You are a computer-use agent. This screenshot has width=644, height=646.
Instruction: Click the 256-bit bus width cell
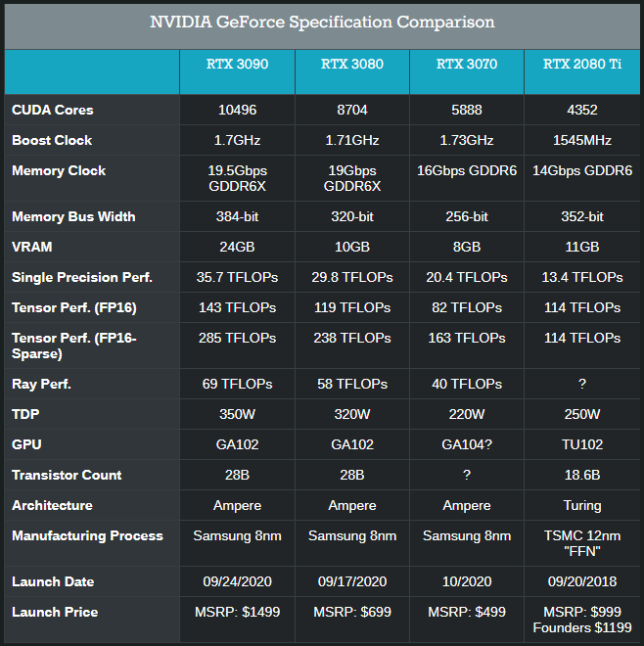tap(467, 216)
